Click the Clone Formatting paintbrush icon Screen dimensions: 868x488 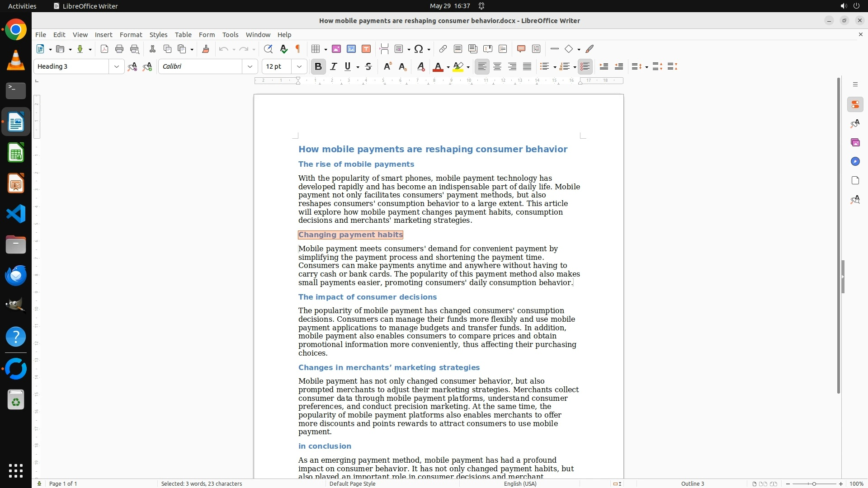point(206,49)
